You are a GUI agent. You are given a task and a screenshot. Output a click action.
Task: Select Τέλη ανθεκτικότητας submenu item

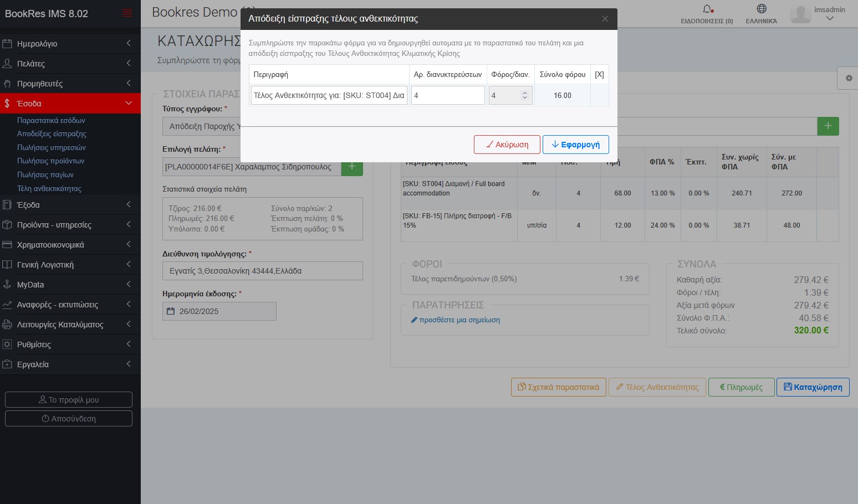pos(49,188)
